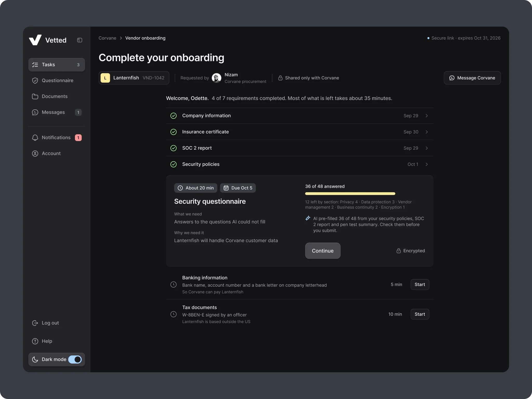Click the 'Vendor onboarding' breadcrumb text
This screenshot has height=399, width=532.
145,38
